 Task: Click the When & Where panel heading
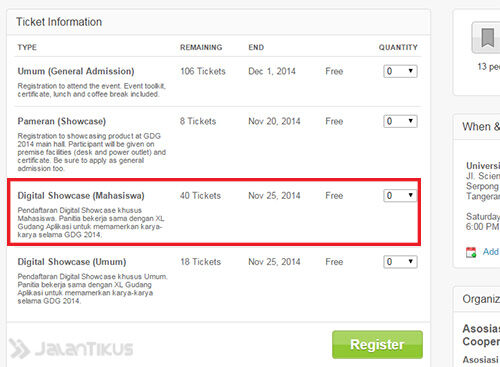click(481, 127)
